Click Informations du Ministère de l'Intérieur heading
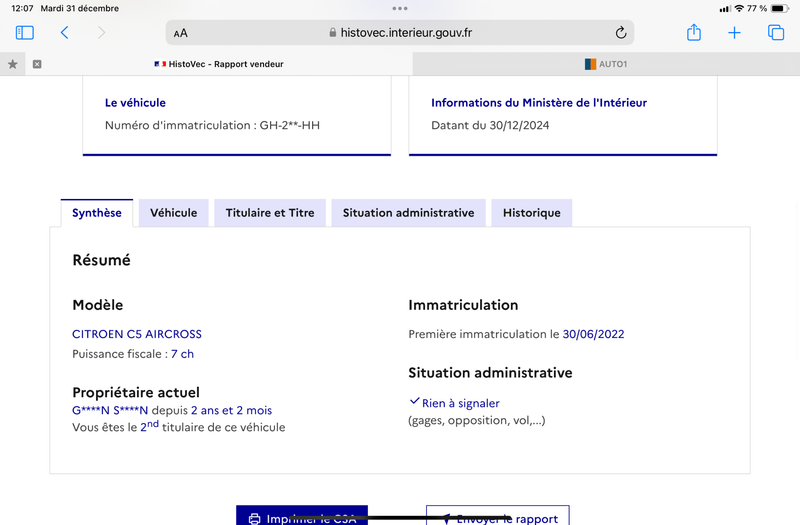 point(539,103)
